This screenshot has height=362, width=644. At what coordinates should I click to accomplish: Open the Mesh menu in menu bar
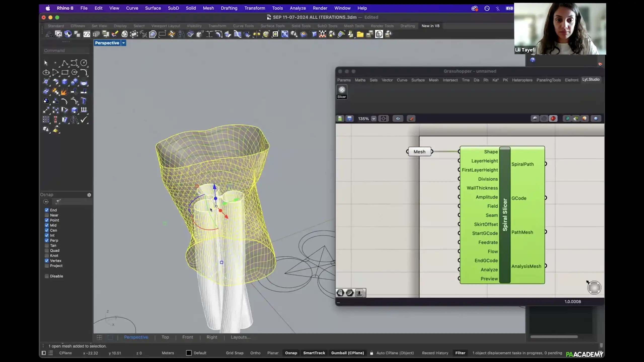[x=208, y=8]
